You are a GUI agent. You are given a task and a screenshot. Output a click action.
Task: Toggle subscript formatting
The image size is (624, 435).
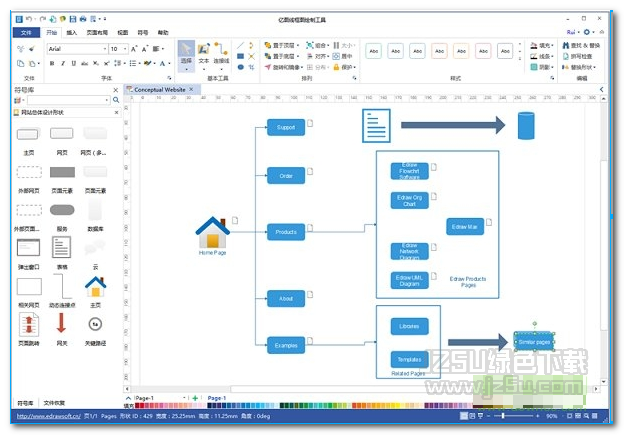click(96, 63)
